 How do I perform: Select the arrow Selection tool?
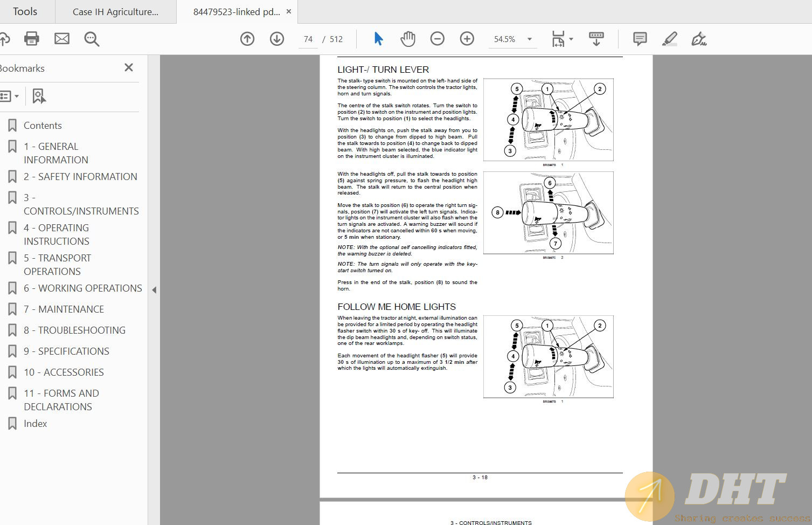[x=378, y=39]
